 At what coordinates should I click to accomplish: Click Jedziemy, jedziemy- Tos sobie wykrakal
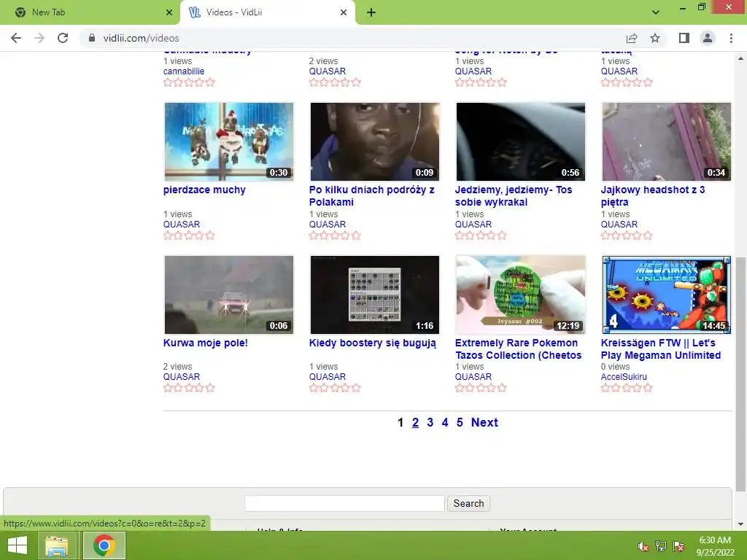click(x=514, y=195)
